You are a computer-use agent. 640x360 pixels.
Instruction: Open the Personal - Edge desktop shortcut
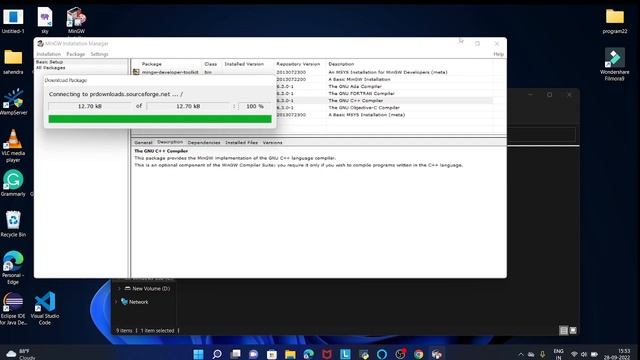pos(13,267)
